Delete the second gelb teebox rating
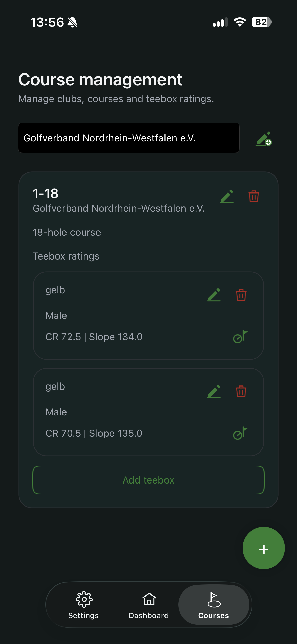The image size is (297, 644). [241, 392]
